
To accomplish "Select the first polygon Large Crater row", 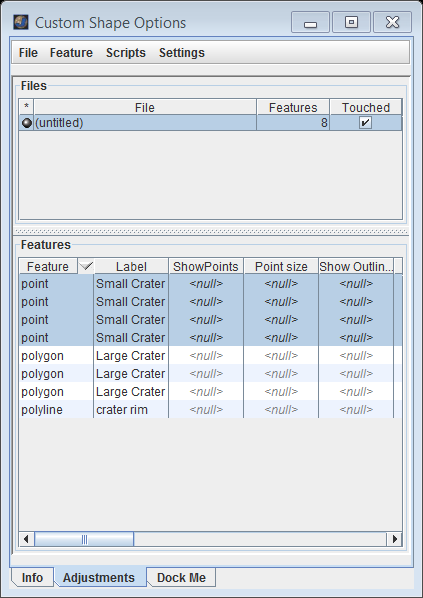I will [x=210, y=355].
